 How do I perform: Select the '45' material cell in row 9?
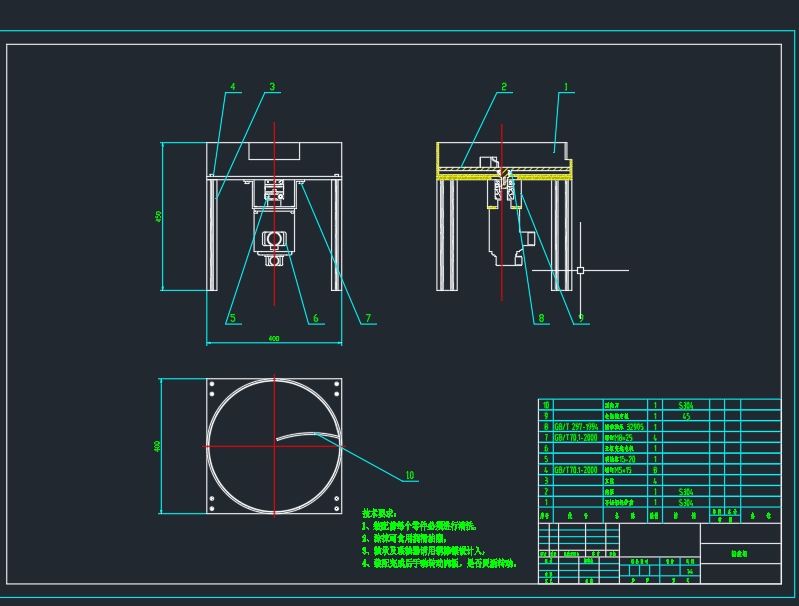click(x=686, y=416)
